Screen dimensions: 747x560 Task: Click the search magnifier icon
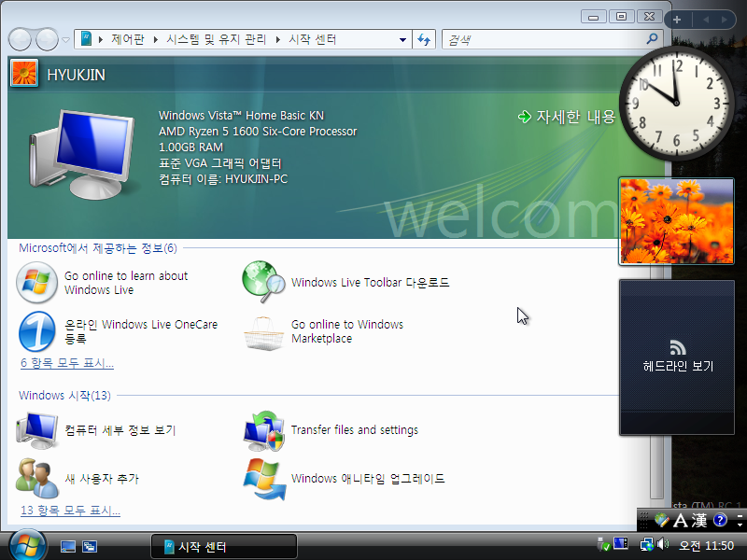pyautogui.click(x=652, y=39)
